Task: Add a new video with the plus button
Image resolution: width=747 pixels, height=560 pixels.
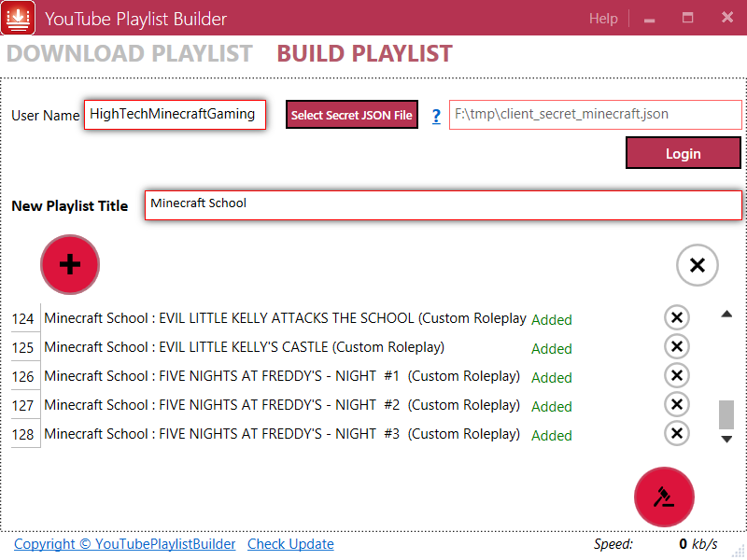Action: coord(70,264)
